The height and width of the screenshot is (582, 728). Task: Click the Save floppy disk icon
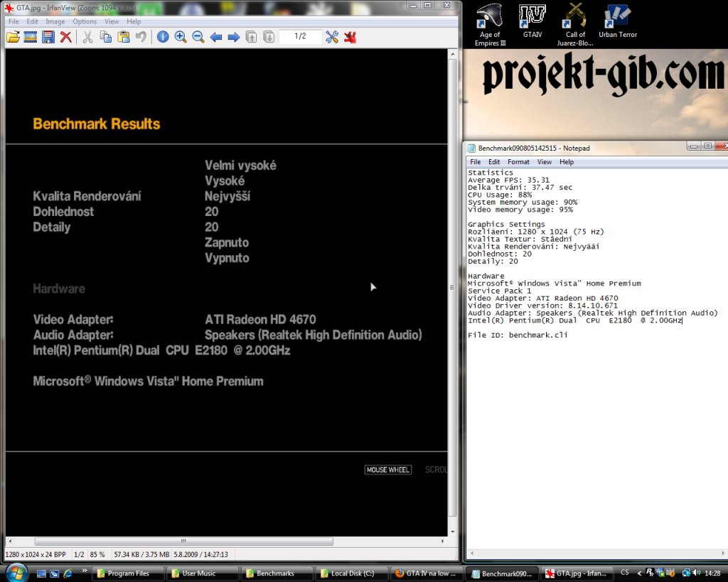(48, 37)
